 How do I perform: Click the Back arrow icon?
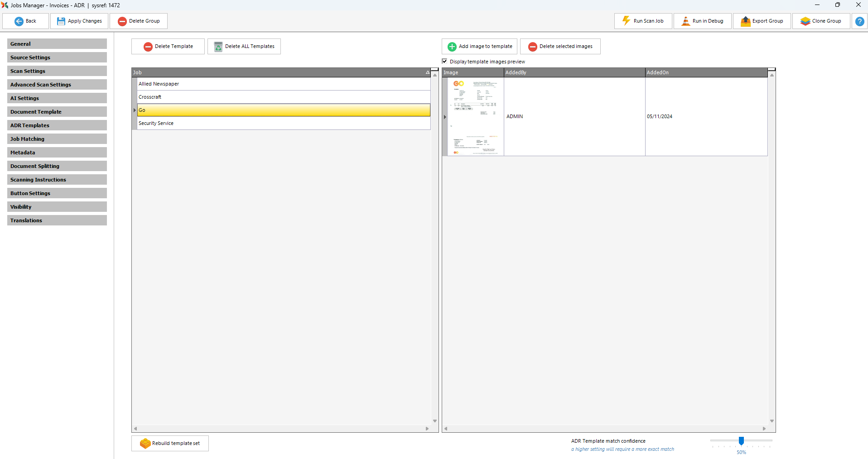point(19,21)
